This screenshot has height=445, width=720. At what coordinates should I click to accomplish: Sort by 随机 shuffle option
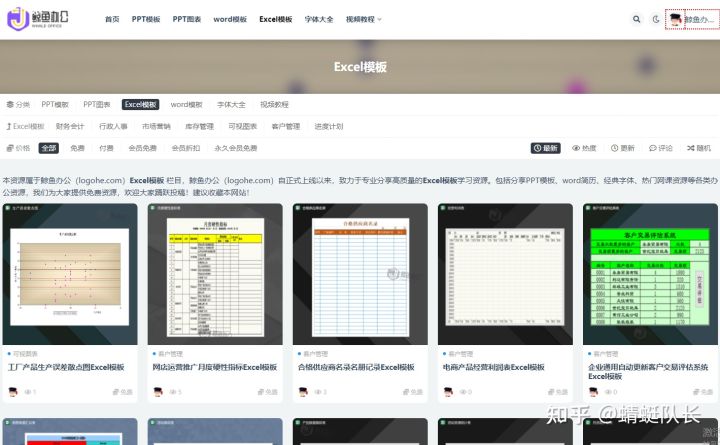coord(699,148)
